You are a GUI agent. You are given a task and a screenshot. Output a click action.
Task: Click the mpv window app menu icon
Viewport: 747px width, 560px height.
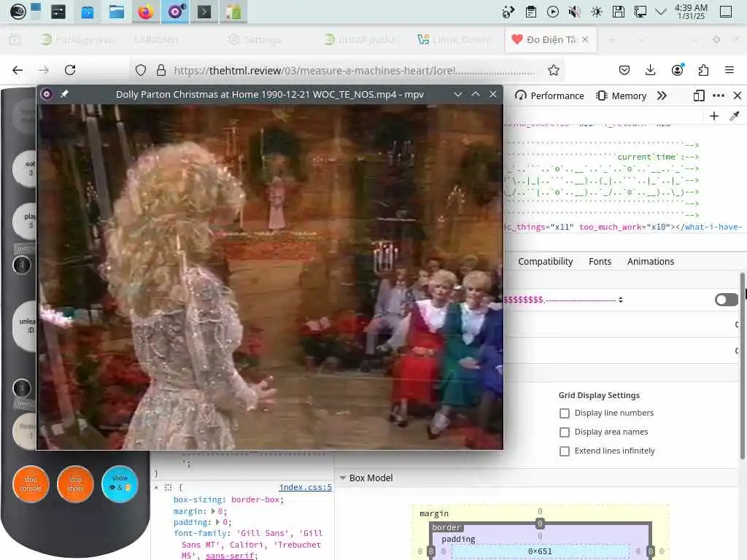(x=47, y=94)
